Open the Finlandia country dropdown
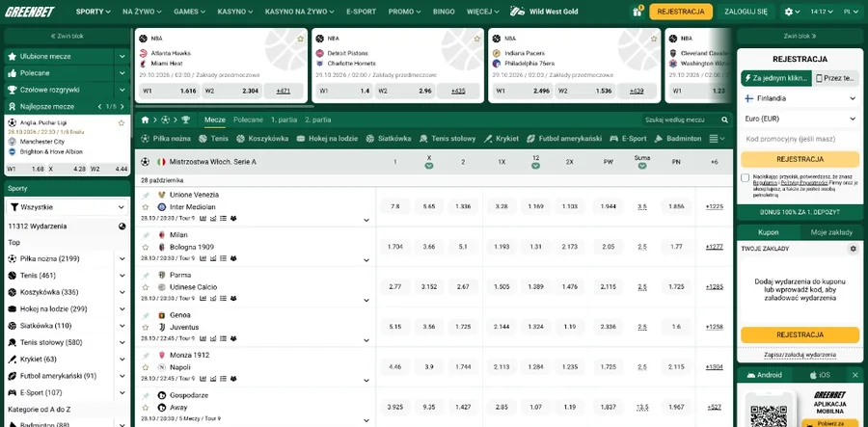Screen dimensions: 868x427 point(800,98)
